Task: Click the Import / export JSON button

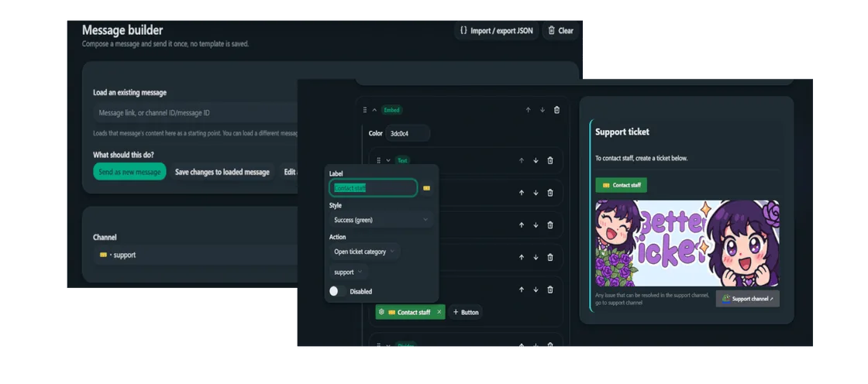Action: (497, 31)
